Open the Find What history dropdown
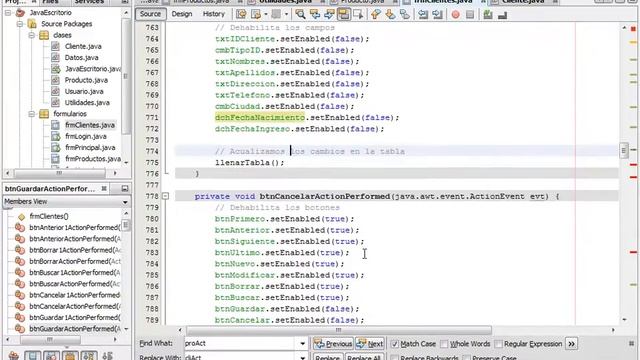 point(302,344)
